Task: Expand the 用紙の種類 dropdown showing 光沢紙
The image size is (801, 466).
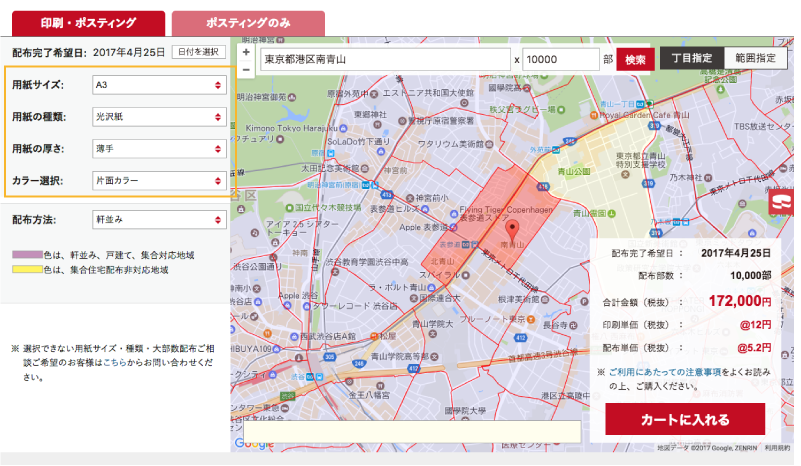Action: coord(158,117)
